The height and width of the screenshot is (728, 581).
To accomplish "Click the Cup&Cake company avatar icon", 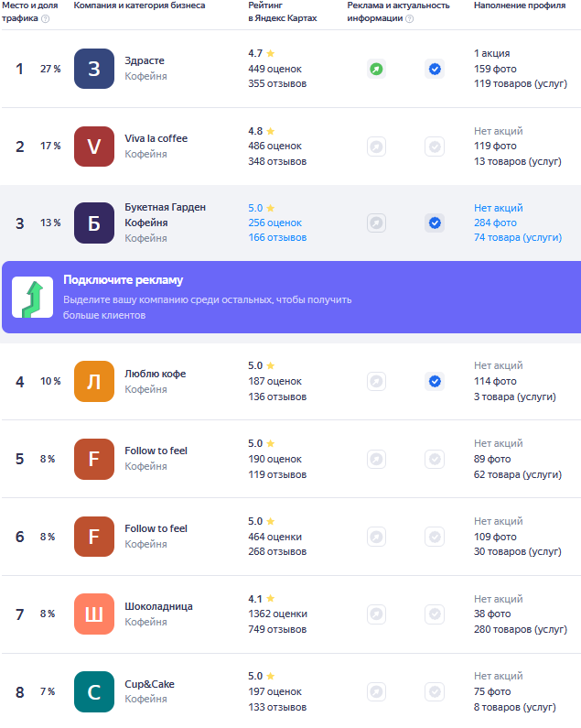I will coord(93,692).
